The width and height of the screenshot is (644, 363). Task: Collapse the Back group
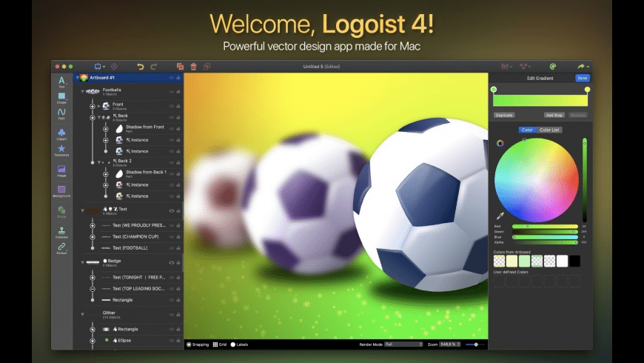tap(99, 117)
